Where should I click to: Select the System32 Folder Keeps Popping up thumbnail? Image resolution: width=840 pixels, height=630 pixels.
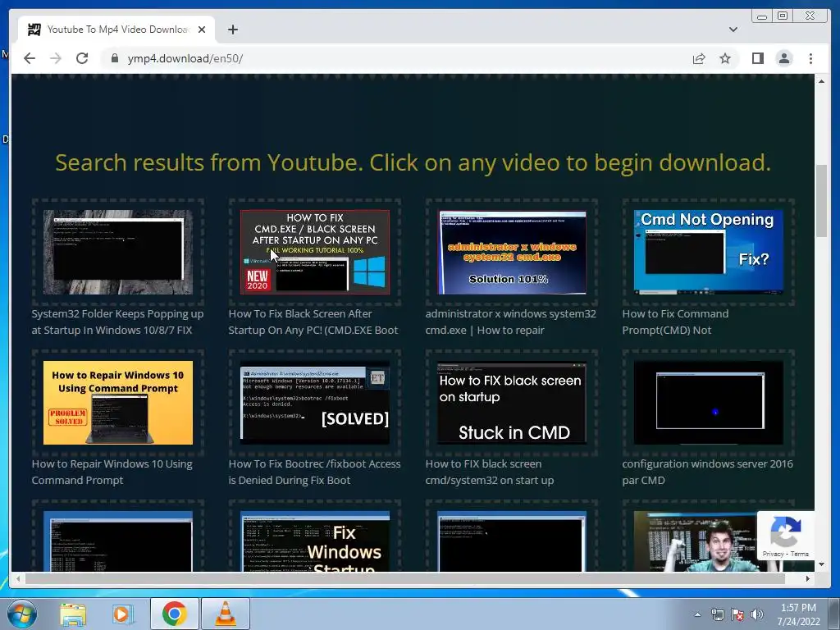pyautogui.click(x=118, y=252)
